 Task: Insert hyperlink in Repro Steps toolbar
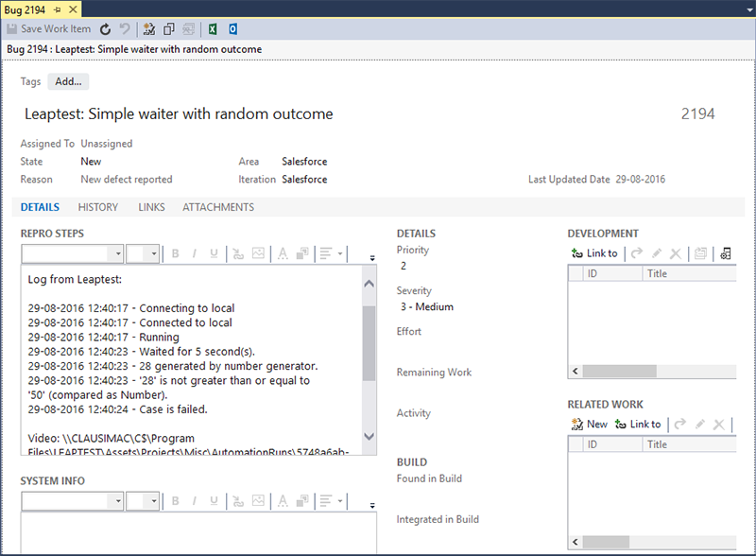tap(237, 253)
